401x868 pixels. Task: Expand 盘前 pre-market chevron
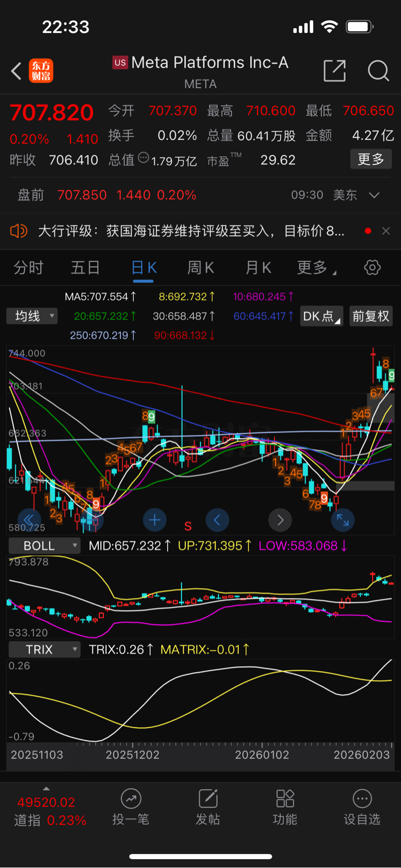[374, 195]
